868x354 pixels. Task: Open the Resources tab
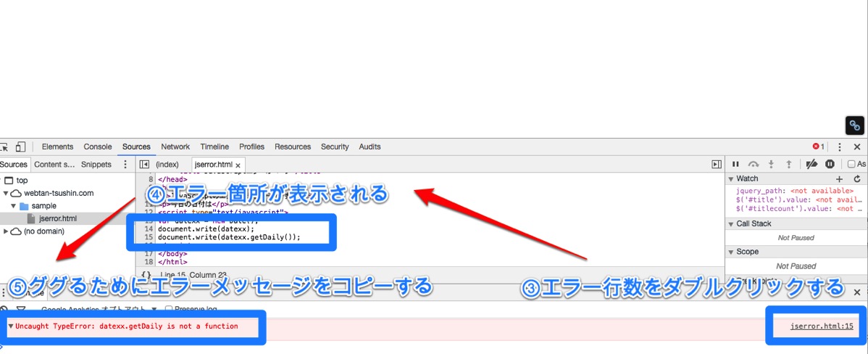coord(293,147)
